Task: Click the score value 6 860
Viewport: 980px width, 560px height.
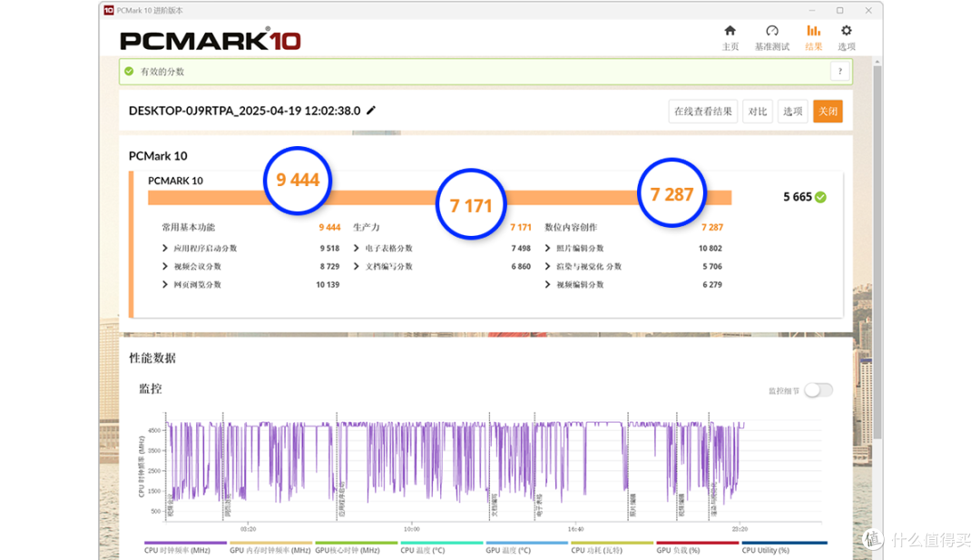Action: click(521, 266)
